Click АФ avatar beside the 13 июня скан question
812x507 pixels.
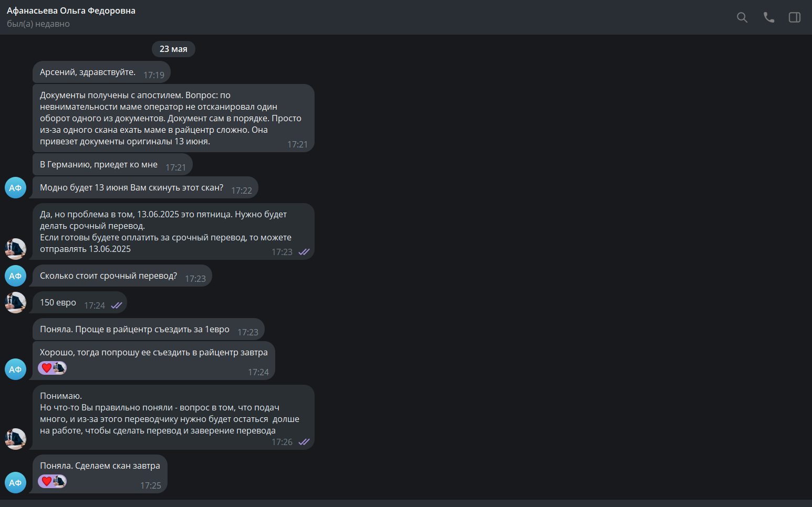click(x=15, y=188)
